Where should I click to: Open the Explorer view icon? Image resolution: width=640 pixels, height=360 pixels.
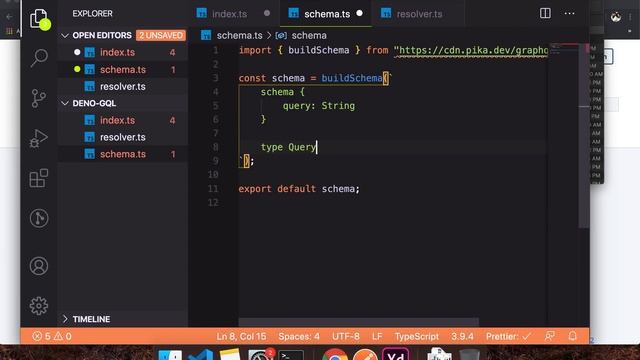coord(39,18)
